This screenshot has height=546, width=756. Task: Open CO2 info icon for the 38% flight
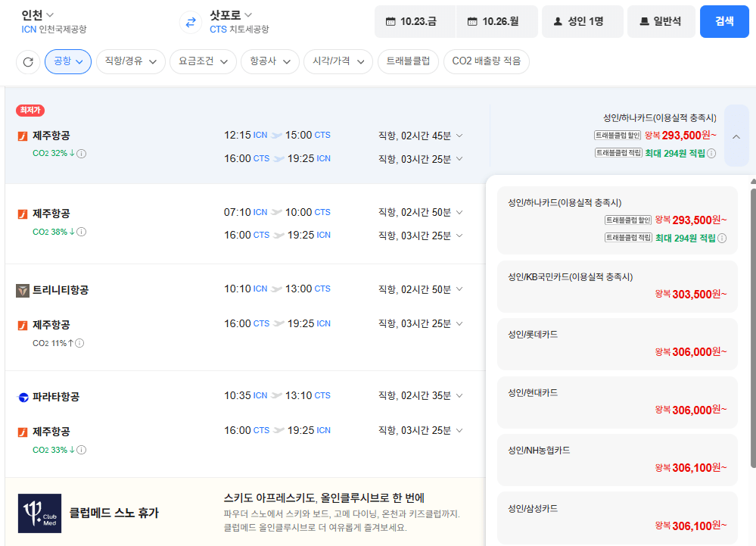82,232
